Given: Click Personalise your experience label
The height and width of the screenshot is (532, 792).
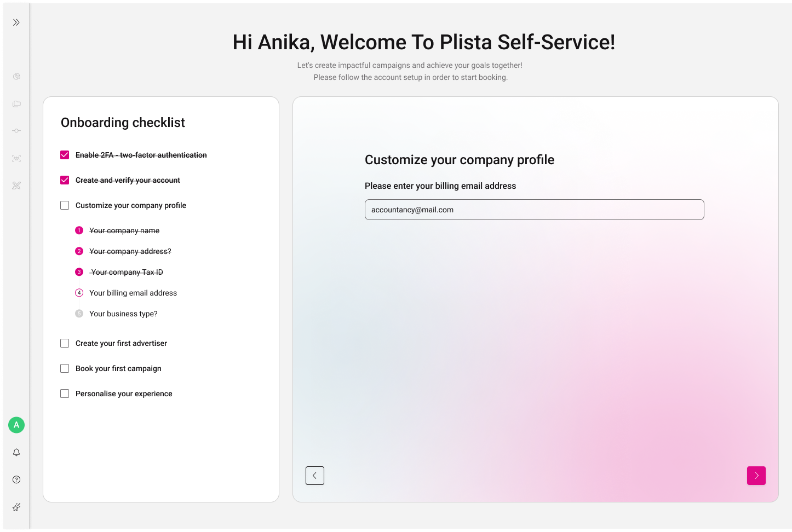Looking at the screenshot, I should pos(124,394).
